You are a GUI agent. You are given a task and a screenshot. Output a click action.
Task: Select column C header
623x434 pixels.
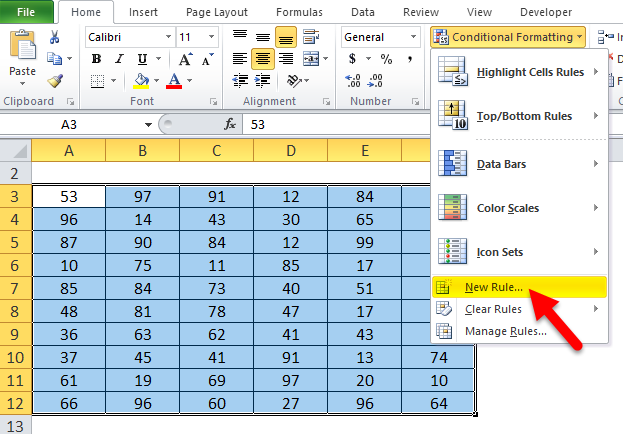tap(217, 151)
